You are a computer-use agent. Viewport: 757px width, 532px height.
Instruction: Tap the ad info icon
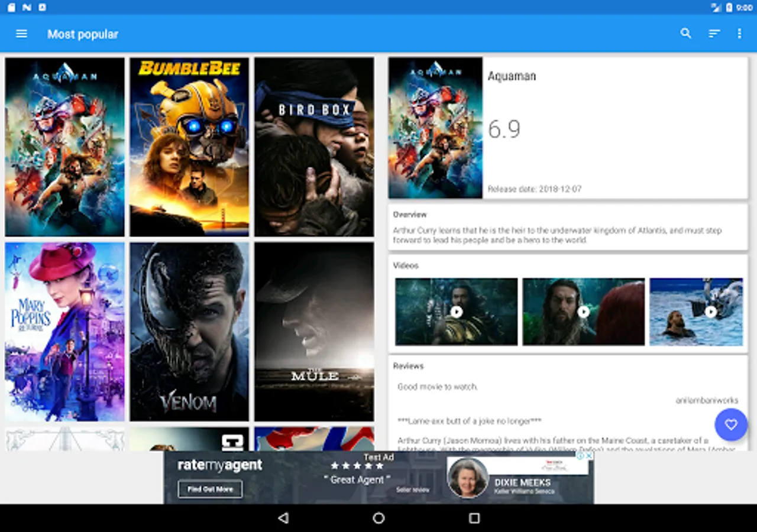(x=581, y=455)
